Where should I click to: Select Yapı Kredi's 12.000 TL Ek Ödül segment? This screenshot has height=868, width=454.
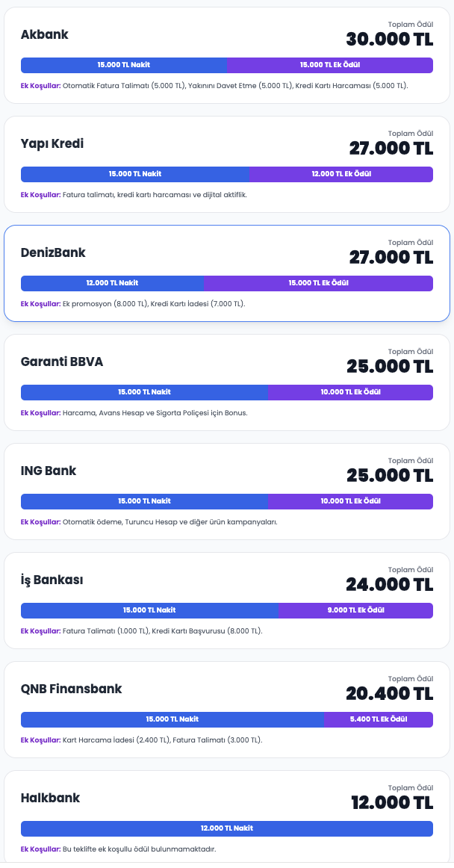pos(341,174)
